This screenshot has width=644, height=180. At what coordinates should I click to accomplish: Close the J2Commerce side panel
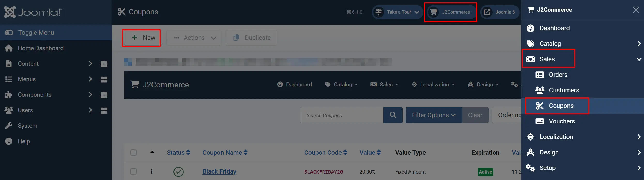(x=636, y=10)
